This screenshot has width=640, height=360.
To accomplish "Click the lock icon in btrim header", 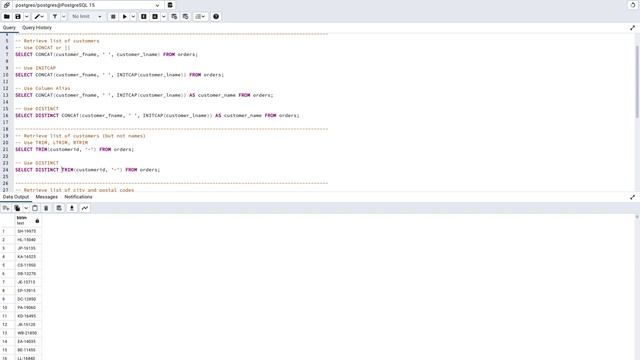I will tap(37, 221).
